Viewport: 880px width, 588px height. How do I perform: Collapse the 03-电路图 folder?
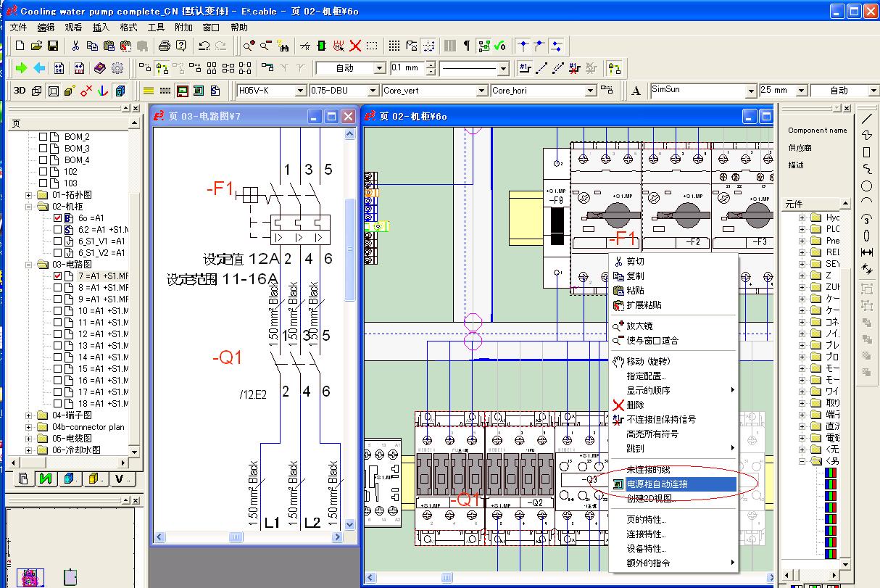tap(29, 264)
